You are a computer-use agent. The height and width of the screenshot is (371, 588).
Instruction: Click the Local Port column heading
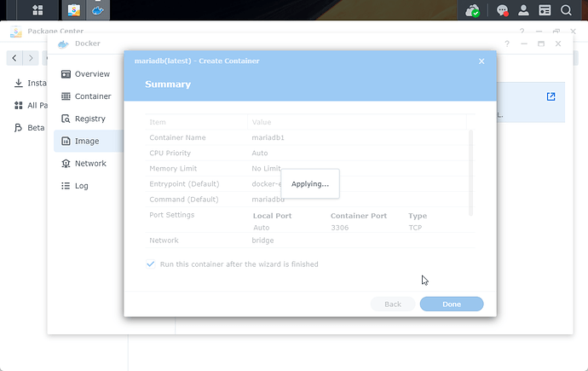pos(272,216)
